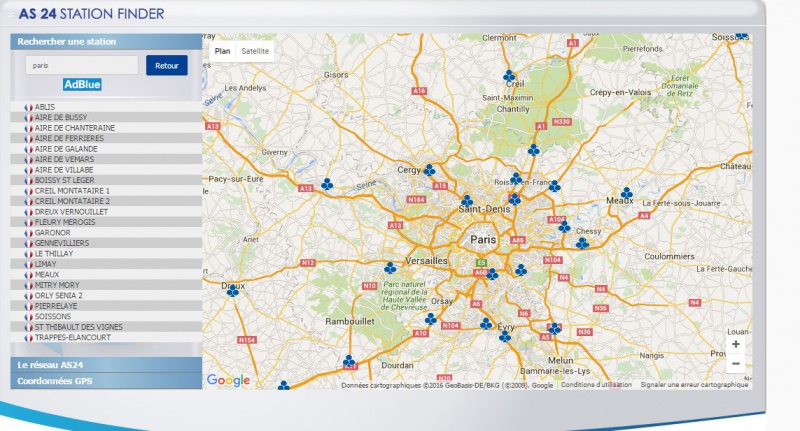Image resolution: width=800 pixels, height=431 pixels.
Task: Zoom out with the minus button
Action: click(x=736, y=364)
